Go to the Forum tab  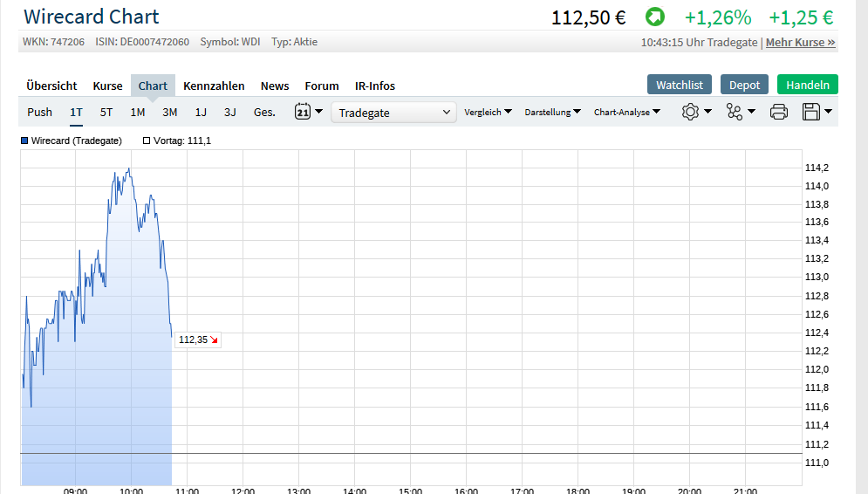[x=322, y=86]
